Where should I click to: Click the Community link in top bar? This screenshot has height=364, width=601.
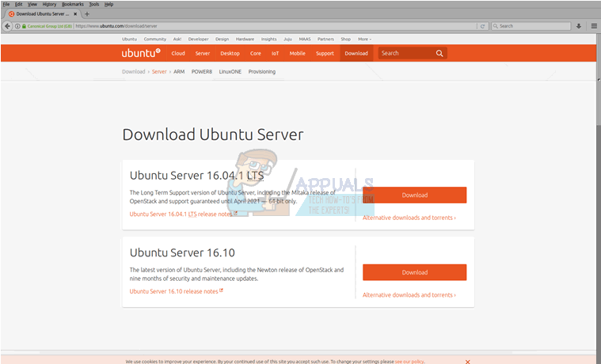(x=155, y=39)
